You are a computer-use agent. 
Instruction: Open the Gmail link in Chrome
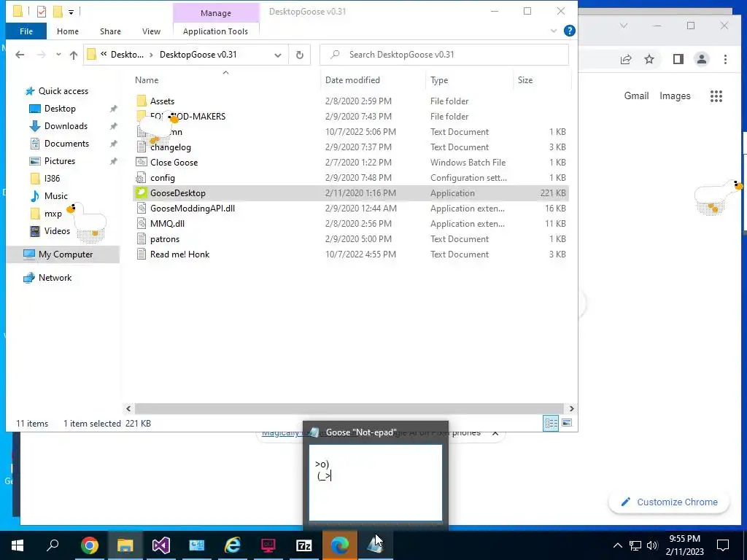636,96
